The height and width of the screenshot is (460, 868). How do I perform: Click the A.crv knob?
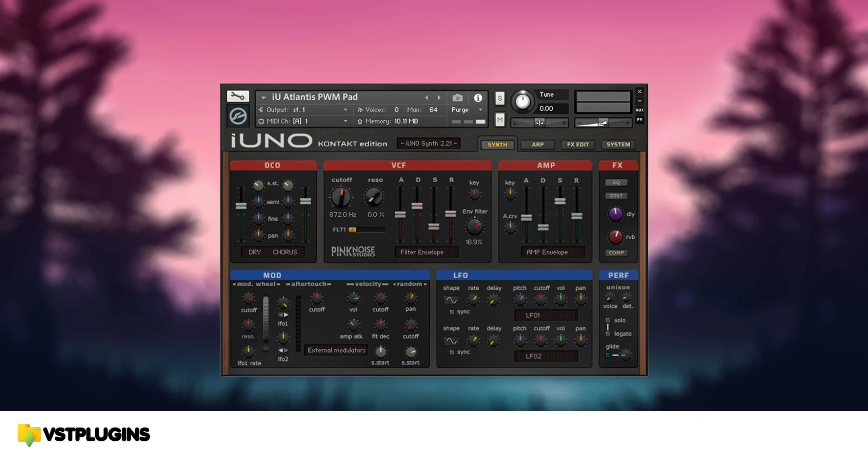click(510, 227)
